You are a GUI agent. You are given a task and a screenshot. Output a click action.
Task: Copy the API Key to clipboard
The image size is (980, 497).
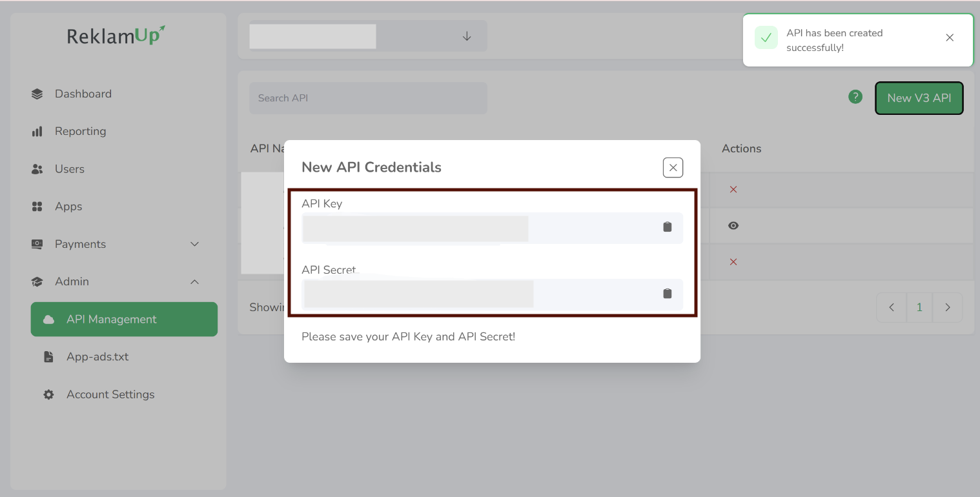click(668, 227)
